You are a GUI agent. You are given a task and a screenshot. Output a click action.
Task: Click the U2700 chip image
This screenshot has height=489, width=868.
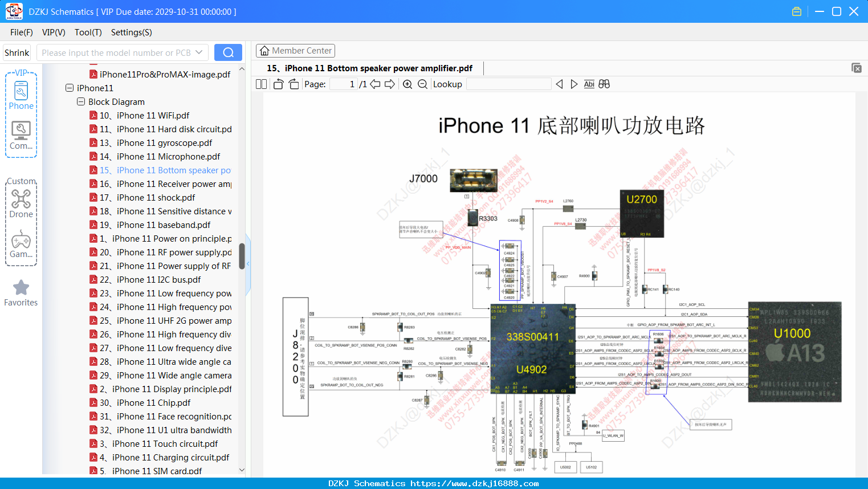pyautogui.click(x=642, y=214)
